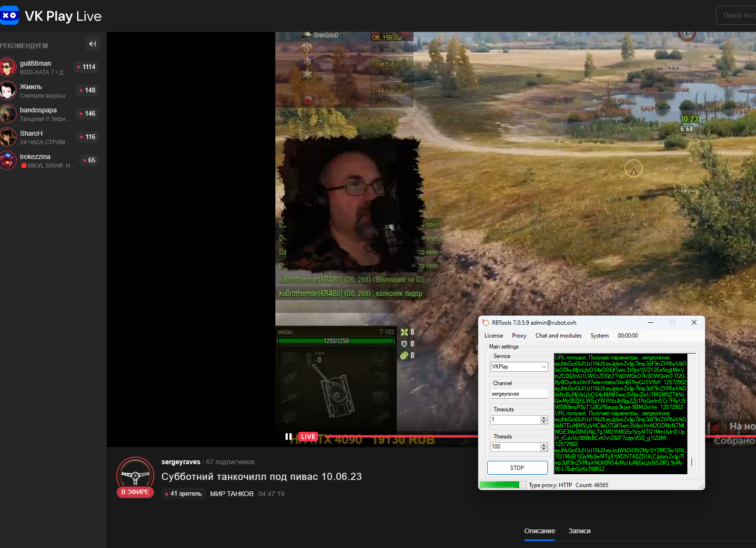
Task: Open SharoH channel avatar
Action: [8, 137]
